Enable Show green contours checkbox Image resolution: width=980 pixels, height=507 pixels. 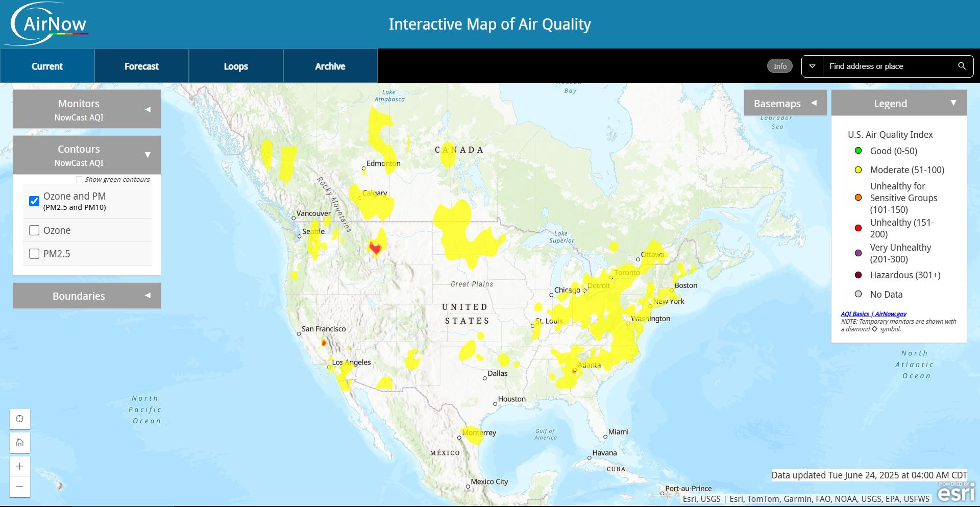(79, 179)
